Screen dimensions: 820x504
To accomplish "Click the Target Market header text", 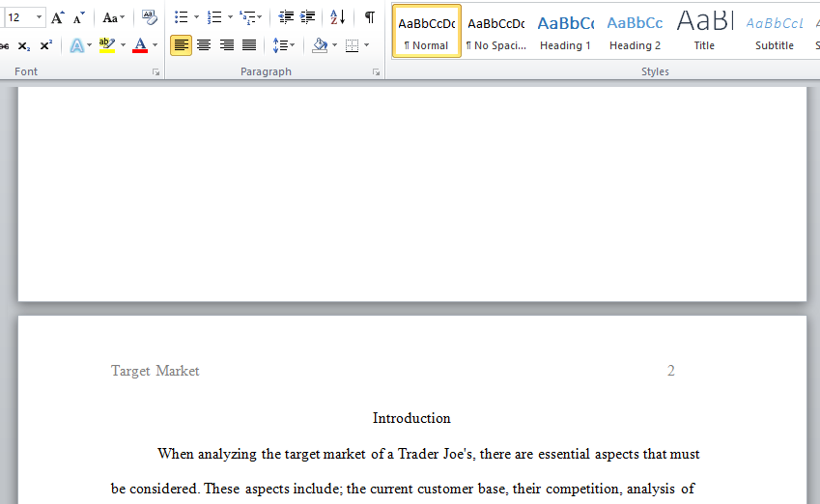I will click(x=155, y=371).
